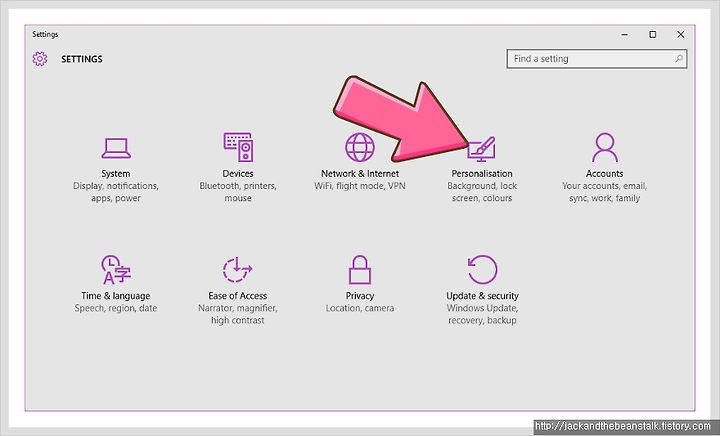The height and width of the screenshot is (436, 720).
Task: Open the Time & language clock icon
Action: (x=116, y=269)
